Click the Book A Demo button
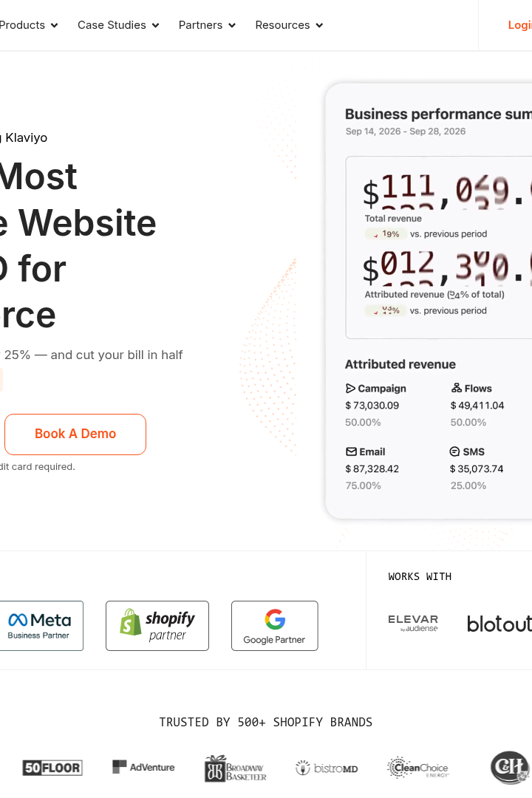This screenshot has height=798, width=532. tap(75, 434)
